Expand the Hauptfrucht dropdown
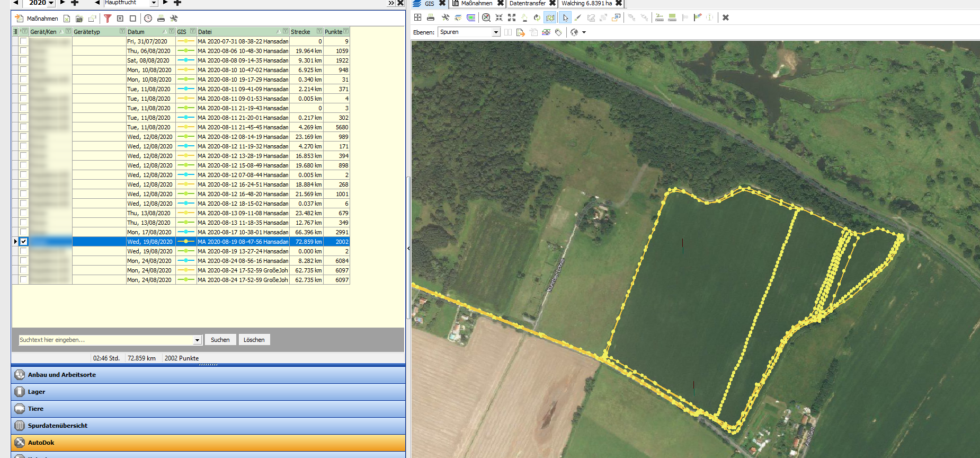Image resolution: width=980 pixels, height=458 pixels. point(154,3)
